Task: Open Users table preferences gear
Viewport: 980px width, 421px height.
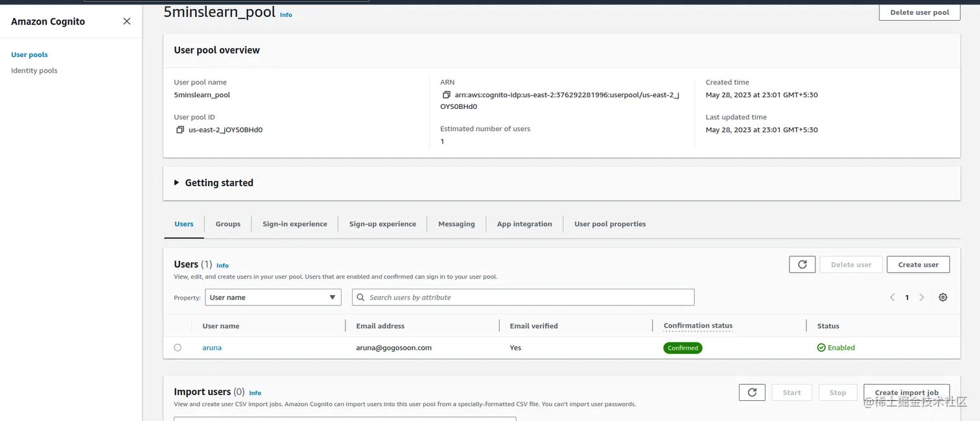Action: point(943,297)
